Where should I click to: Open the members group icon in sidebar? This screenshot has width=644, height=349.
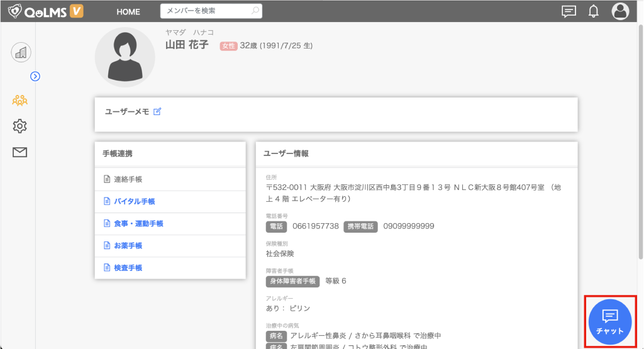20,100
